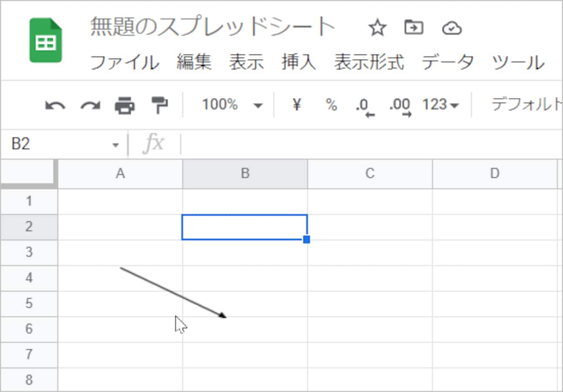Select row 2 header
Image resolution: width=563 pixels, height=392 pixels.
click(x=29, y=227)
